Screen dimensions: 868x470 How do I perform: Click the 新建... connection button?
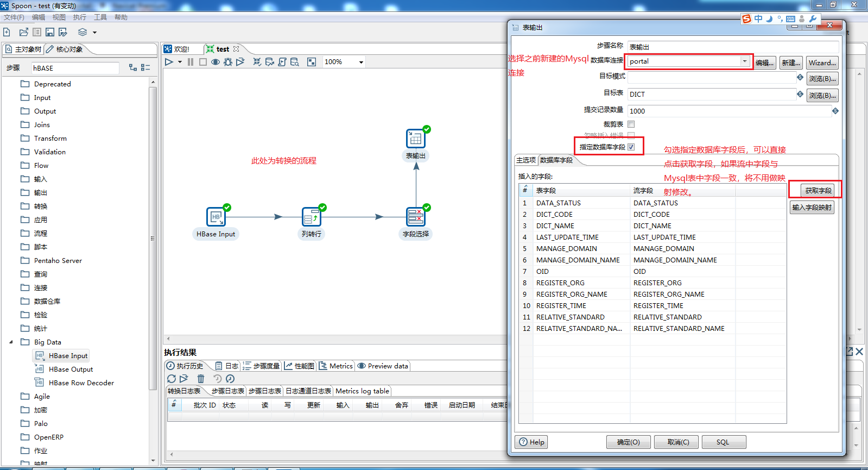[791, 63]
